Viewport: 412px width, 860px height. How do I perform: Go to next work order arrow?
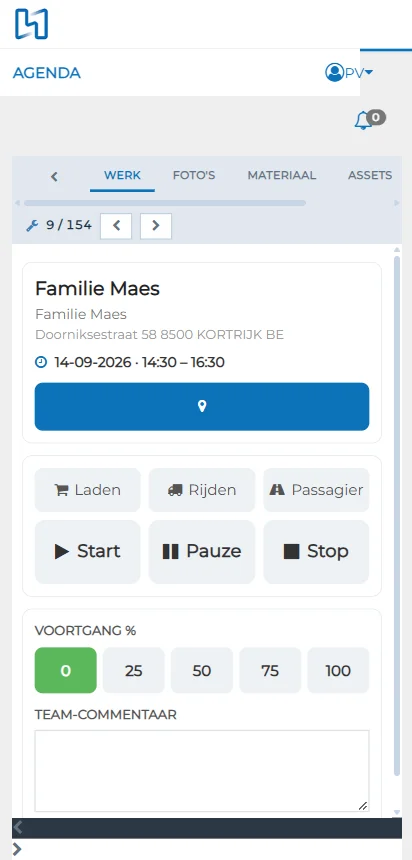(x=156, y=225)
